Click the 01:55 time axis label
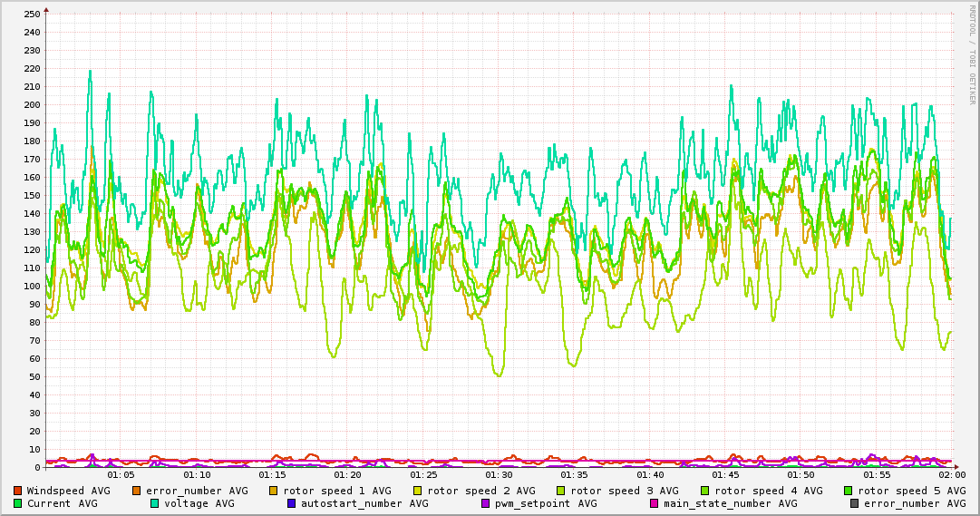Image resolution: width=980 pixels, height=516 pixels. coord(877,475)
